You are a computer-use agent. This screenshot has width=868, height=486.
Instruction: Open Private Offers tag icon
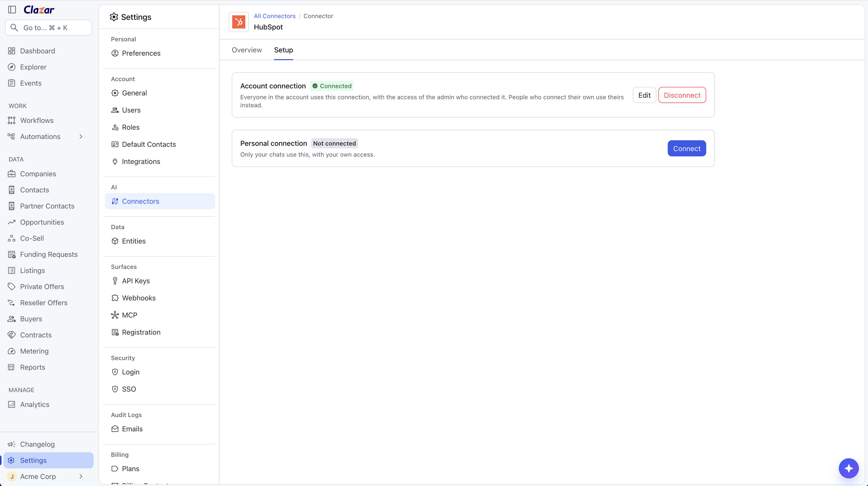coord(12,287)
